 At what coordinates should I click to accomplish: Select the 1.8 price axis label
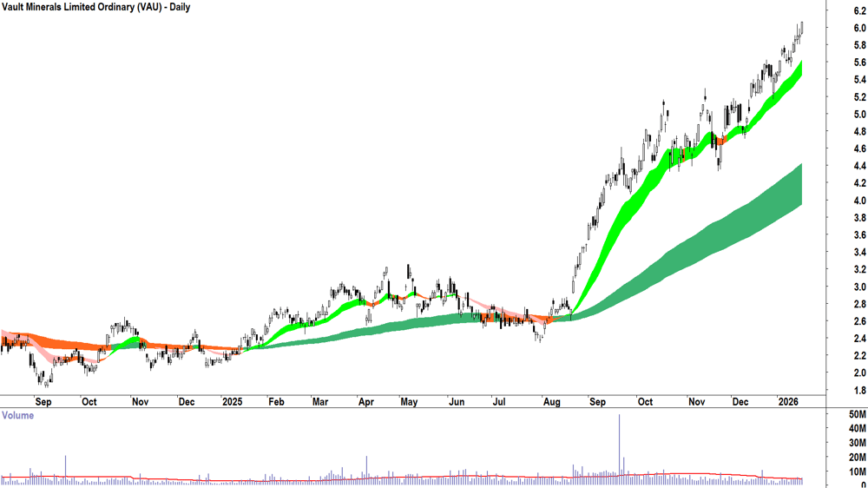coord(859,391)
